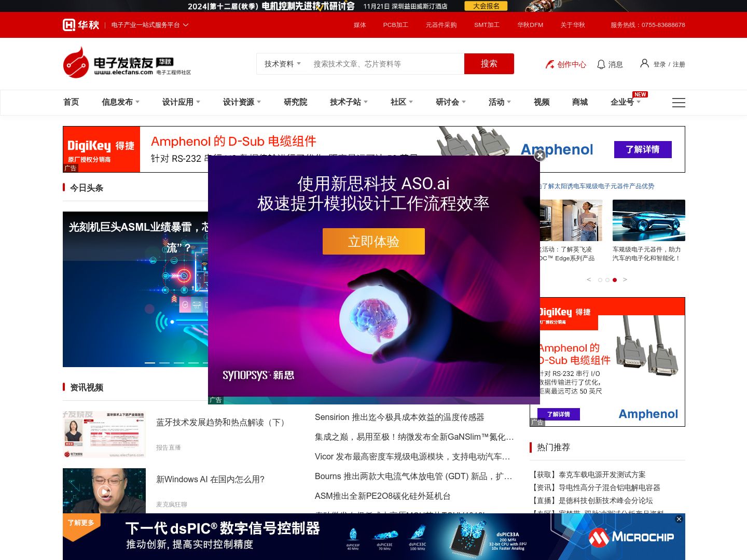Open 关于华秋 in the top red bar
This screenshot has height=560, width=747.
(573, 25)
